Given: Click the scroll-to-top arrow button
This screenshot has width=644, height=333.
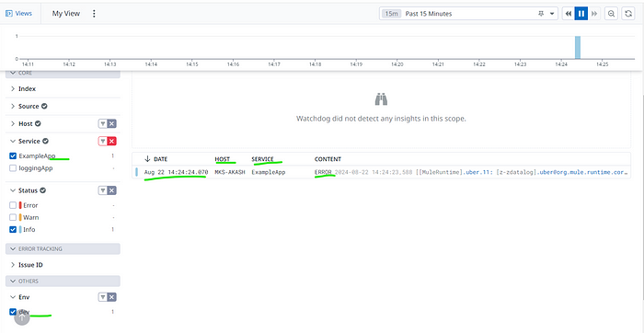Looking at the screenshot, I should [22, 317].
